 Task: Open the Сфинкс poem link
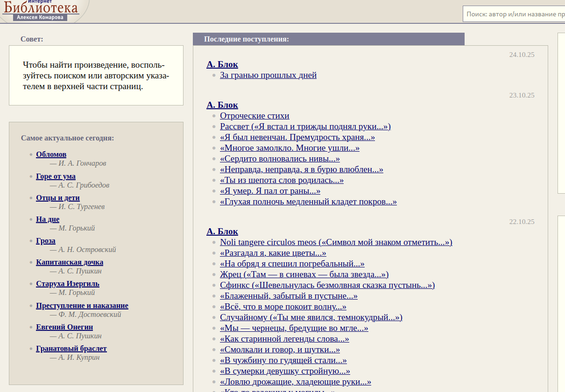[x=327, y=285]
